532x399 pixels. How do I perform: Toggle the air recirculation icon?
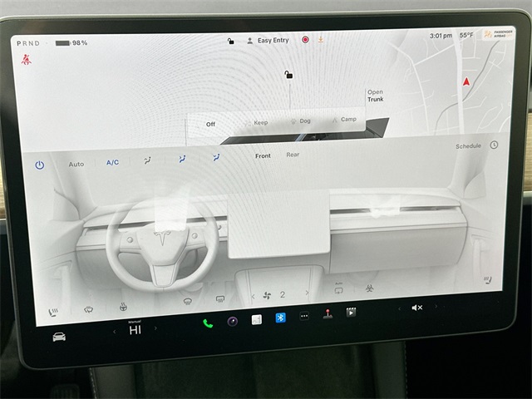338,289
